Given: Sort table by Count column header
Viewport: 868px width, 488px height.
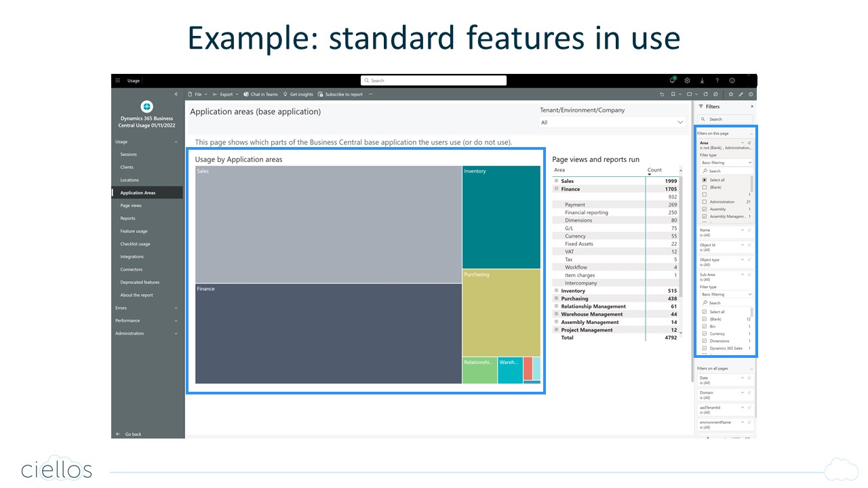Looking at the screenshot, I should 654,170.
